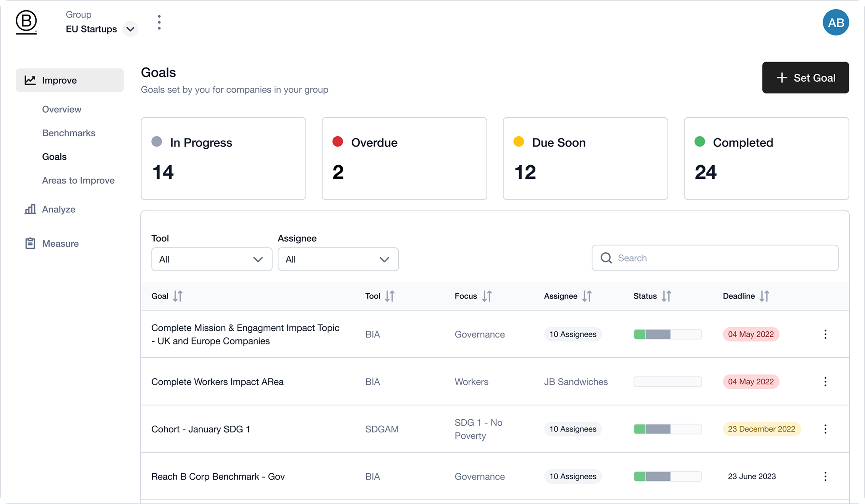
Task: Expand the EU Startups group chevron
Action: point(130,29)
